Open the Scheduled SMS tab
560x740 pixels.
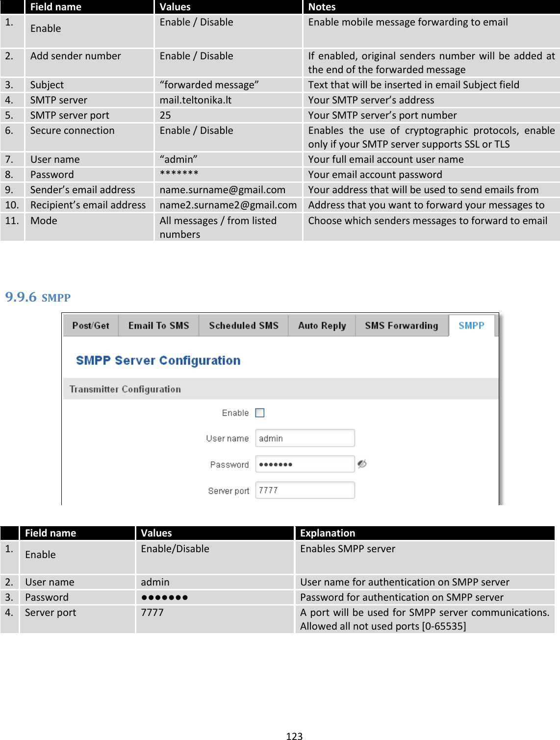click(x=243, y=326)
